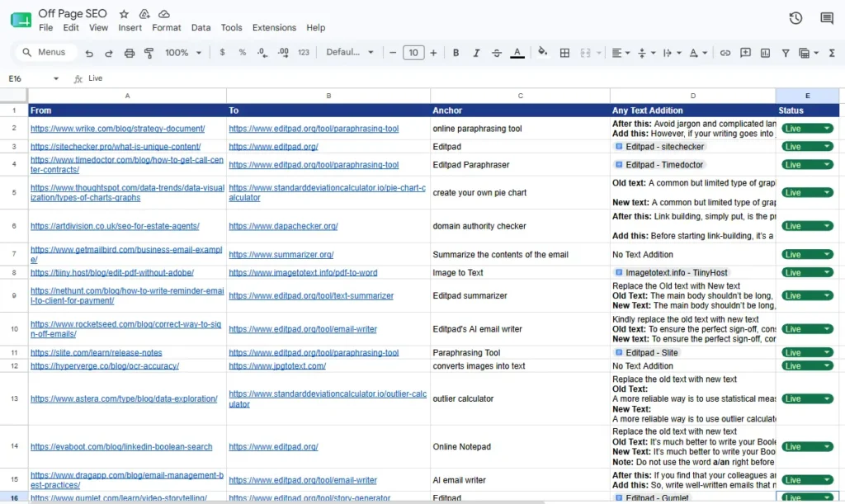Open the Format menu
The height and width of the screenshot is (504, 845).
[167, 27]
